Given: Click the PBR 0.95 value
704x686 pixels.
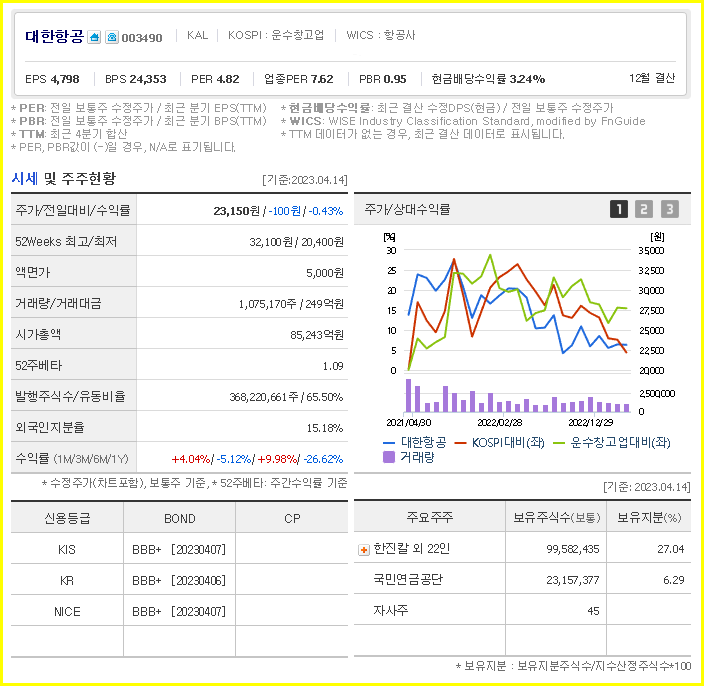Looking at the screenshot, I should (x=383, y=79).
